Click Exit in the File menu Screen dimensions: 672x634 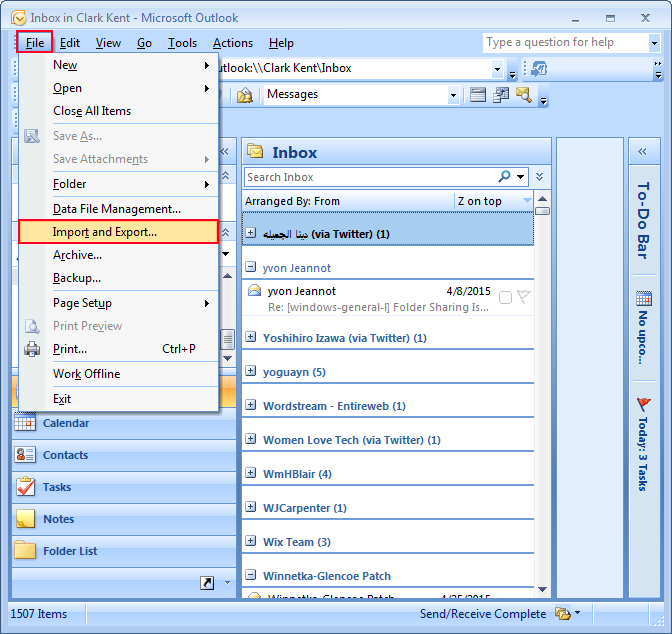[x=119, y=399]
